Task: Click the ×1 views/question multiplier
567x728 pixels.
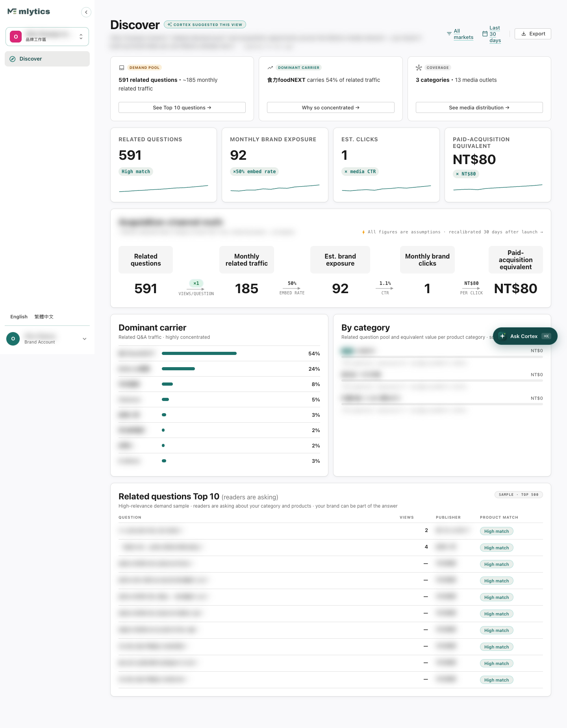Action: coord(196,283)
